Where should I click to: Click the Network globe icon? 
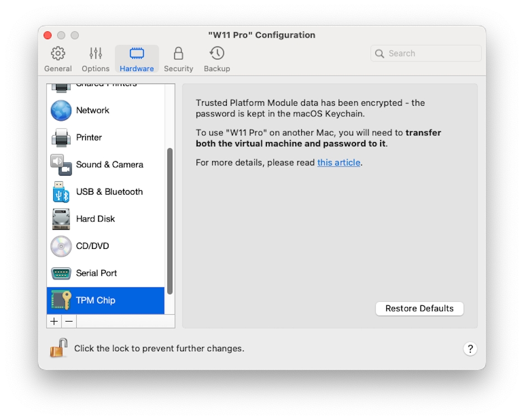[61, 111]
